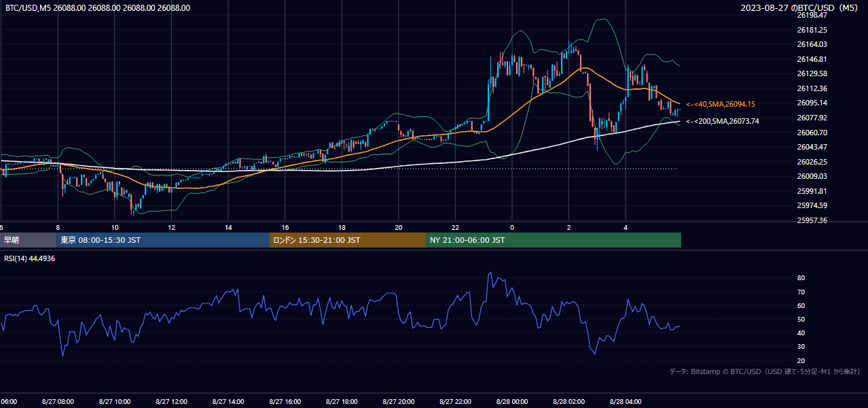The height and width of the screenshot is (408, 868).
Task: Click the NY 21:00-06:00 JST session bar
Action: coord(554,240)
